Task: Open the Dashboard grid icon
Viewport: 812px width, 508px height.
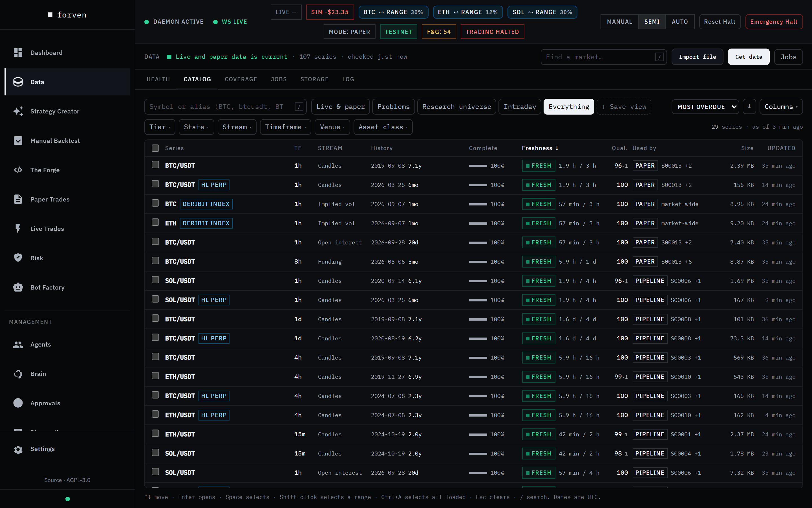Action: pyautogui.click(x=18, y=52)
